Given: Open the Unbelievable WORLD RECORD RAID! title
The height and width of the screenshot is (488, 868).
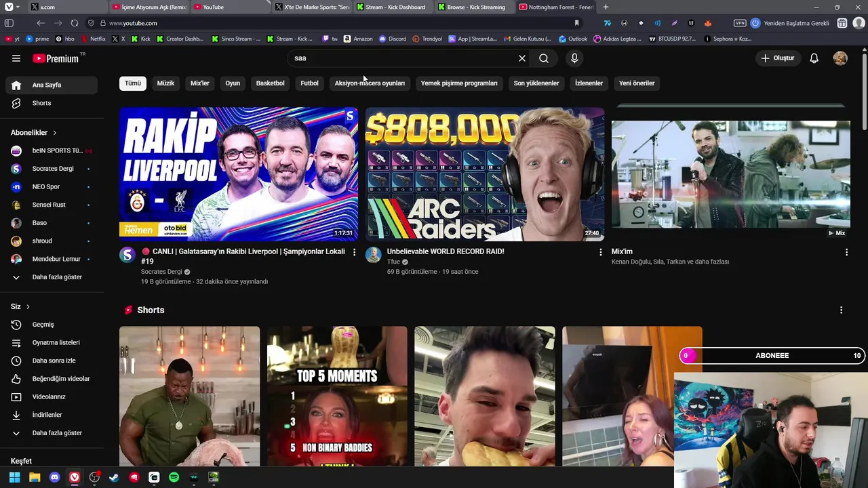Looking at the screenshot, I should 446,251.
